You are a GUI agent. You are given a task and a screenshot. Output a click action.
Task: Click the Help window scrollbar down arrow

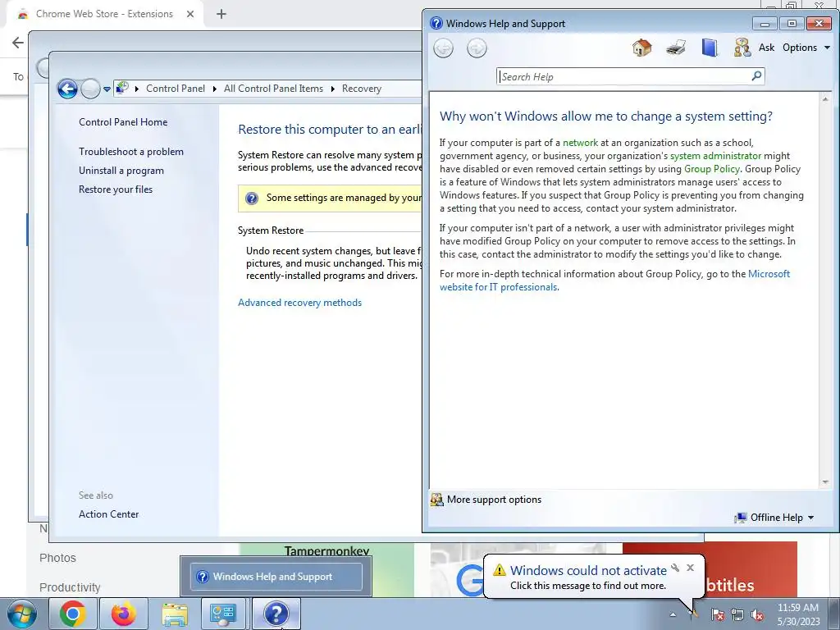click(x=825, y=482)
